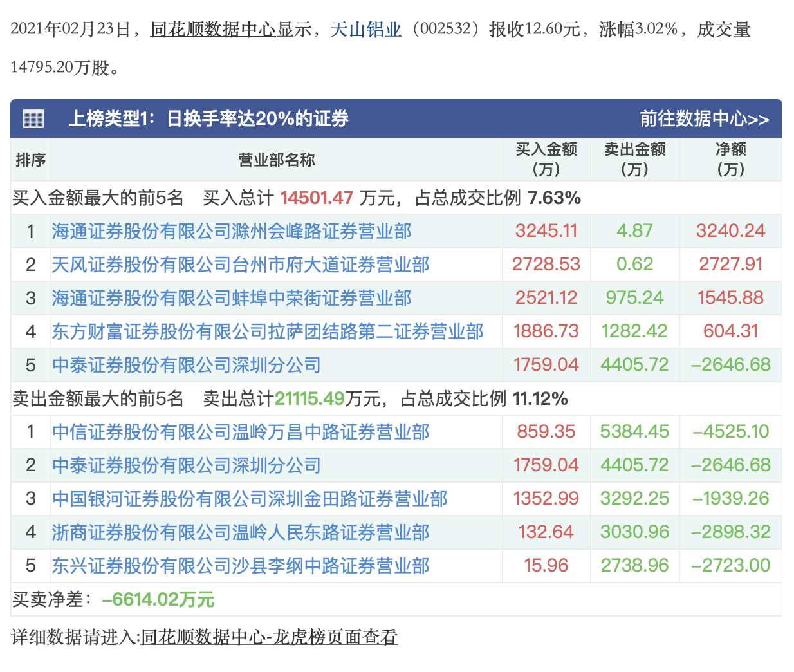This screenshot has height=672, width=794.
Task: Open 天山铝业 stock link
Action: pos(365,30)
